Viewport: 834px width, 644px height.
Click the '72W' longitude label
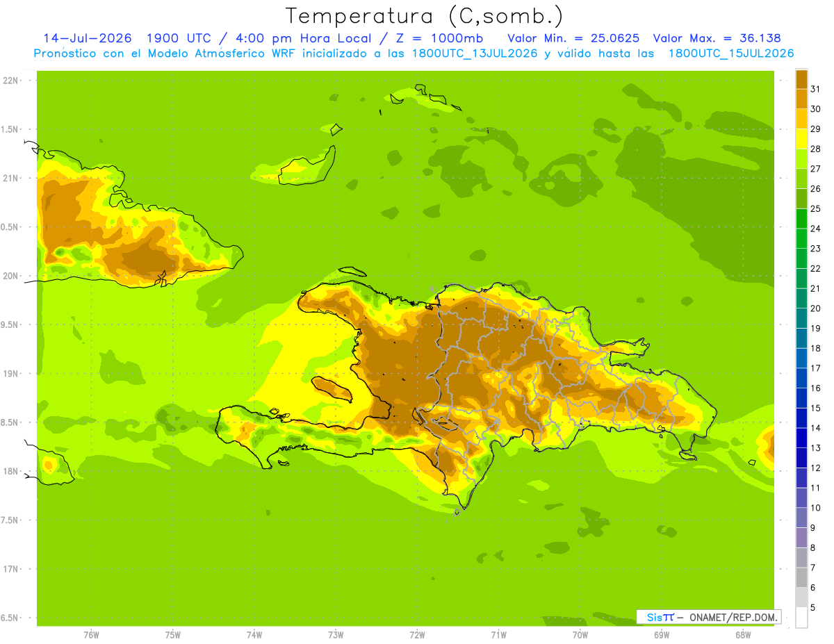(417, 634)
